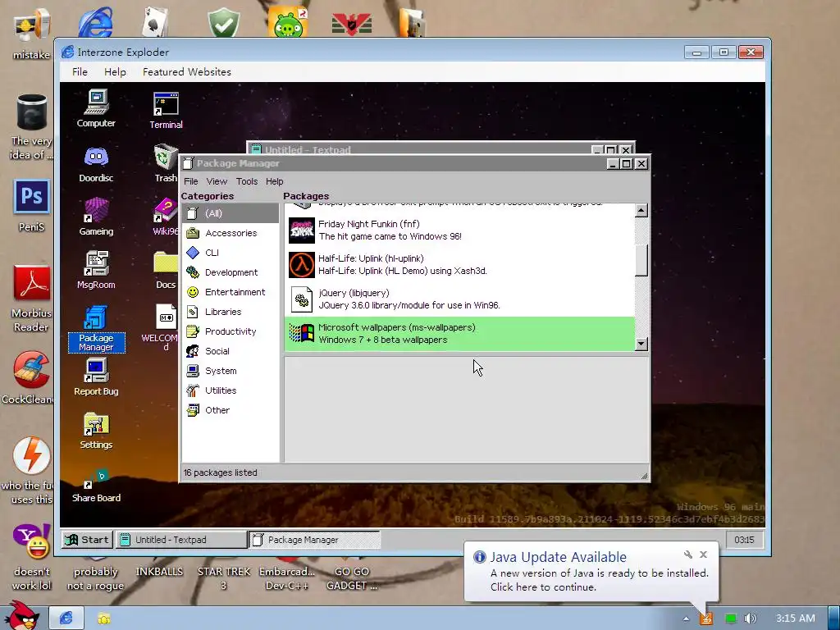This screenshot has height=630, width=840.
Task: Open the Gameing desktop icon
Action: (96, 217)
